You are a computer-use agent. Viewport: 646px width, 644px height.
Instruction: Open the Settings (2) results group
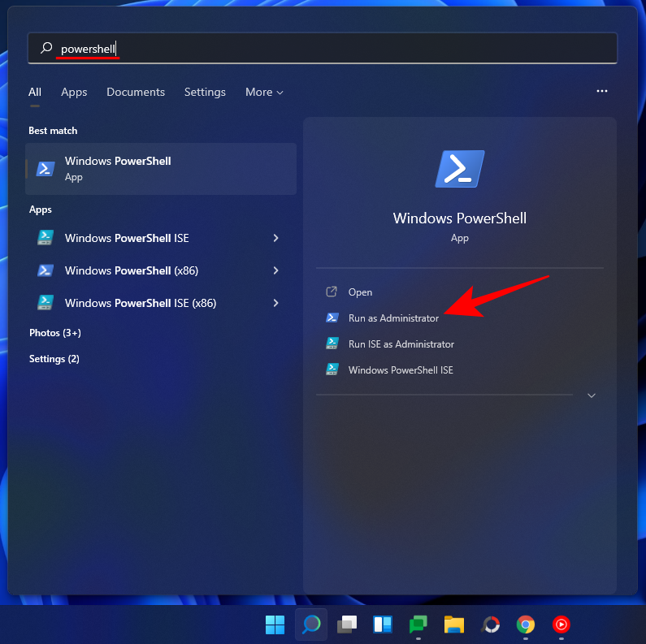54,359
